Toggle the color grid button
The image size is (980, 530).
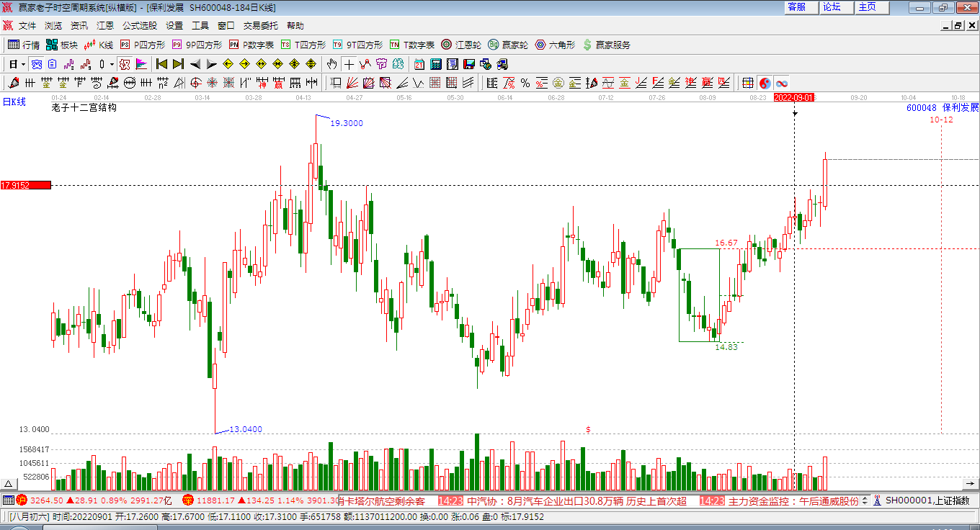748,83
